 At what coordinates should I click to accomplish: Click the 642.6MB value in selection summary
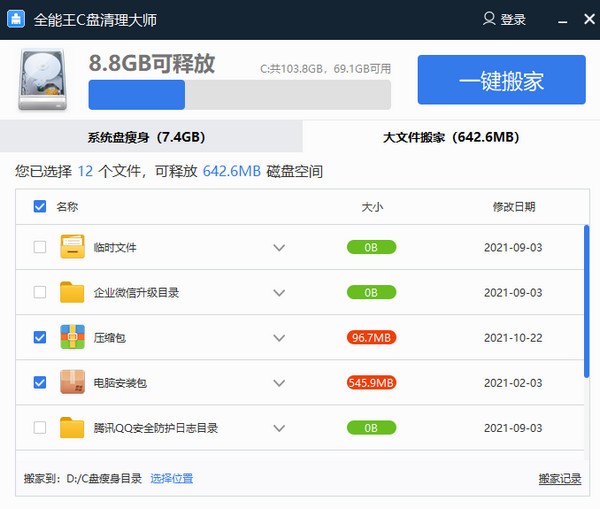[232, 171]
